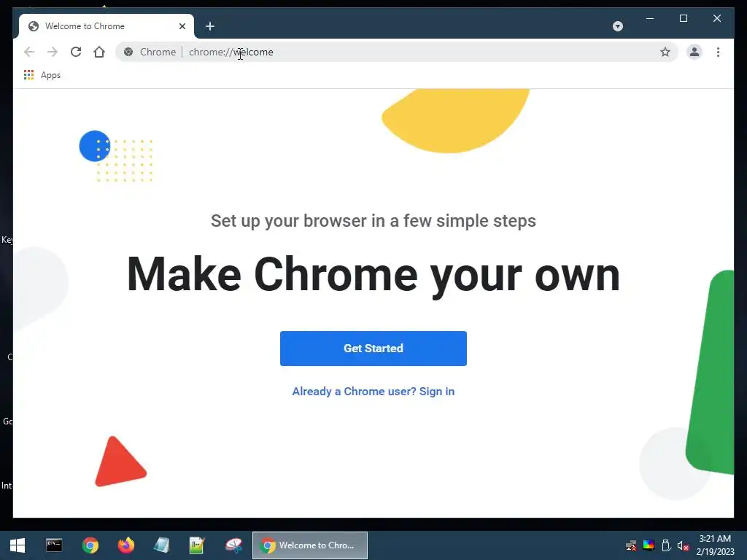Image resolution: width=747 pixels, height=560 pixels.
Task: Click the forward navigation arrow
Action: (x=53, y=52)
